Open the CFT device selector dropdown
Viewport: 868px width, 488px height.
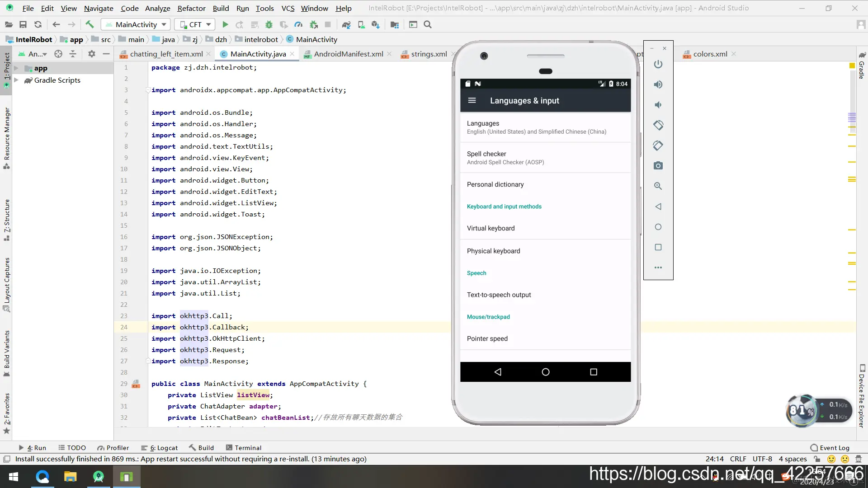pyautogui.click(x=194, y=24)
